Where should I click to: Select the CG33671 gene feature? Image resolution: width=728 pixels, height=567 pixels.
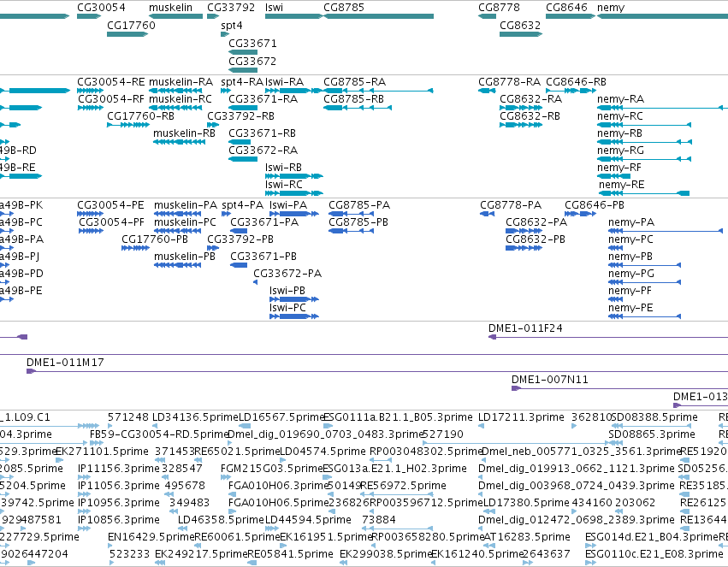point(243,52)
